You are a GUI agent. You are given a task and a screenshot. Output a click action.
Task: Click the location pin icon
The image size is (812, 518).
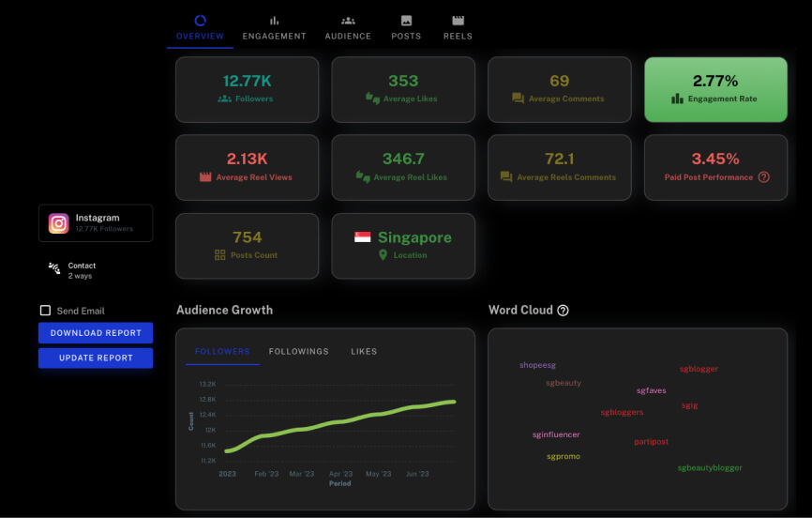coord(383,255)
